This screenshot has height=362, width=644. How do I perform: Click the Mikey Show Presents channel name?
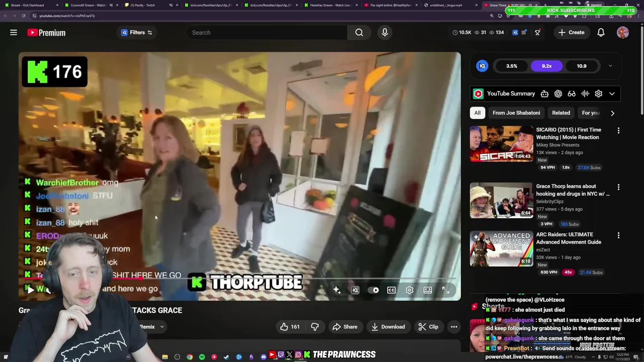pos(557,145)
